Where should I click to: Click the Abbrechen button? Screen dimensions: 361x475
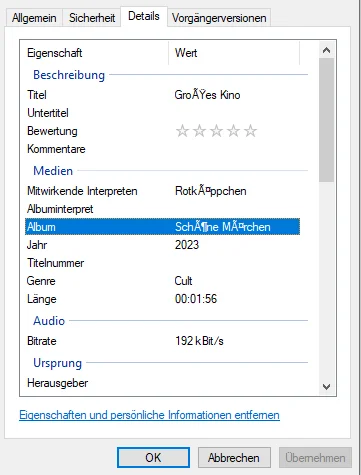click(x=234, y=458)
